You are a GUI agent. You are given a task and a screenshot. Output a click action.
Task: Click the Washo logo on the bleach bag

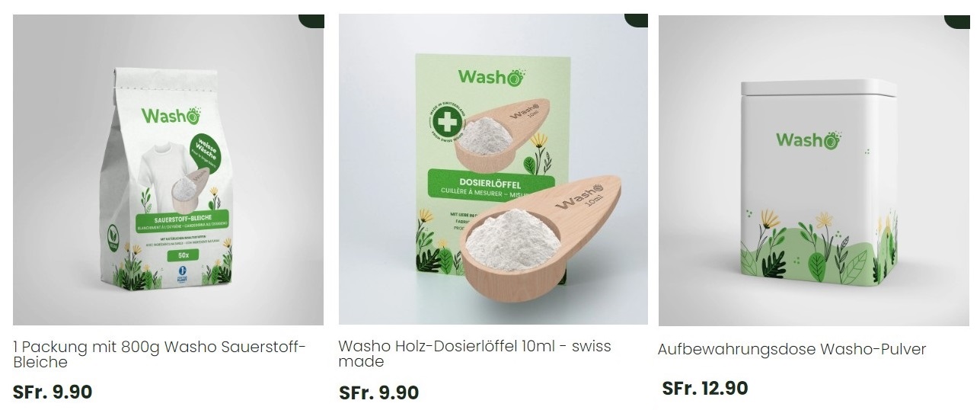coord(171,116)
